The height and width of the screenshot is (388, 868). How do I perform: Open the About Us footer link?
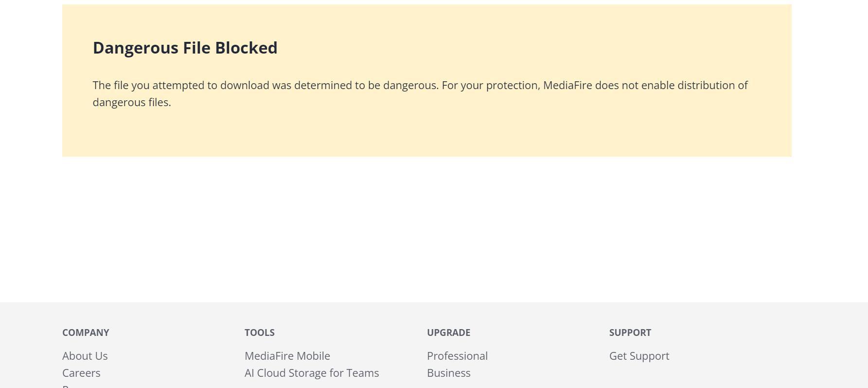click(85, 356)
